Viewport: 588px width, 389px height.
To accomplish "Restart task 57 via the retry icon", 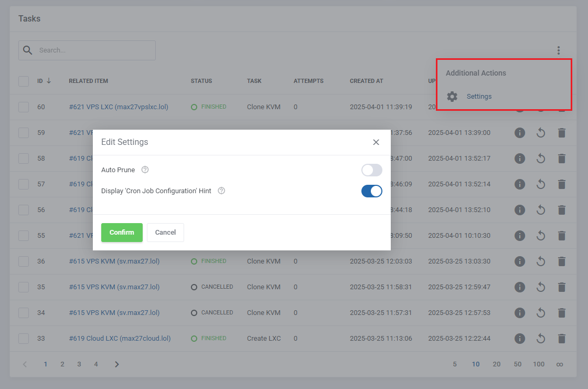I will click(x=540, y=184).
